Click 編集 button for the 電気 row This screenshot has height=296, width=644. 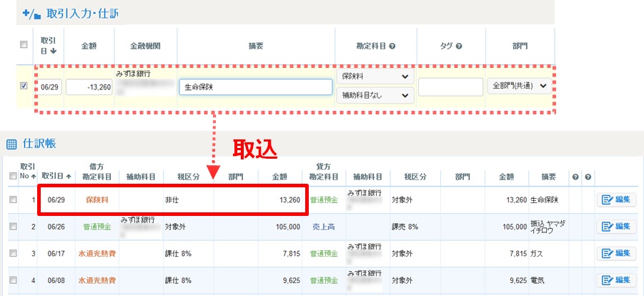616,280
